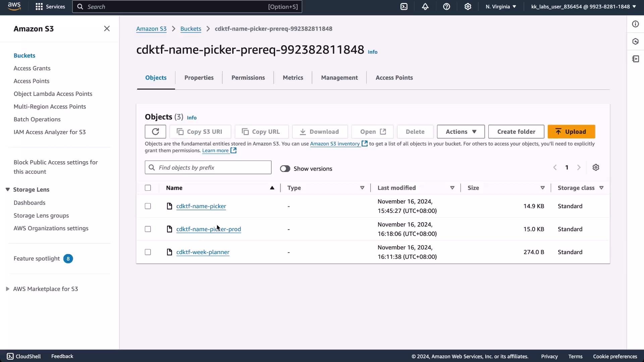Go to the next page of objects
Screen dimensions: 644x362
pos(579,168)
